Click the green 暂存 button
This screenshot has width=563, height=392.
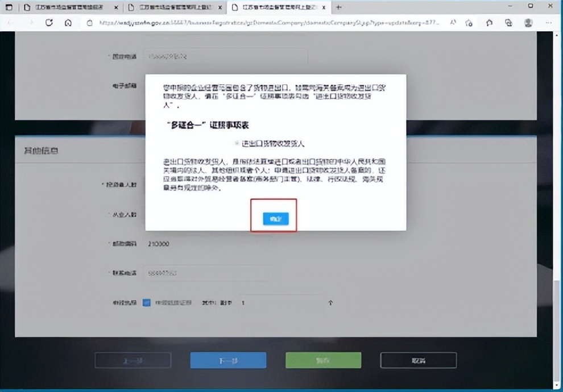tap(324, 360)
